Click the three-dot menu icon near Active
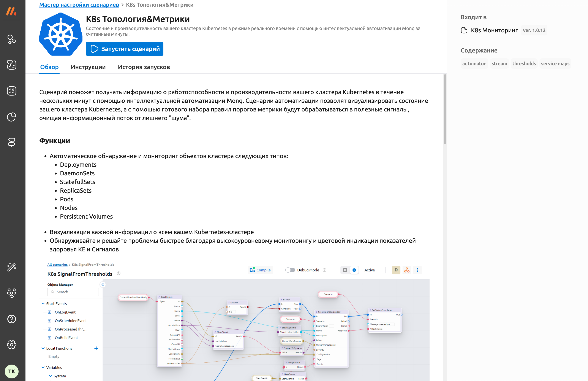Screen dimensions: 588x381 (417, 270)
